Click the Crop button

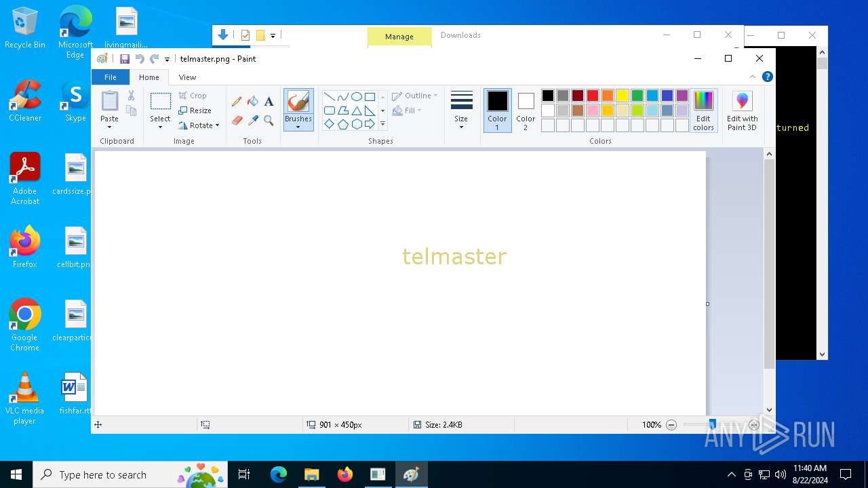[193, 96]
